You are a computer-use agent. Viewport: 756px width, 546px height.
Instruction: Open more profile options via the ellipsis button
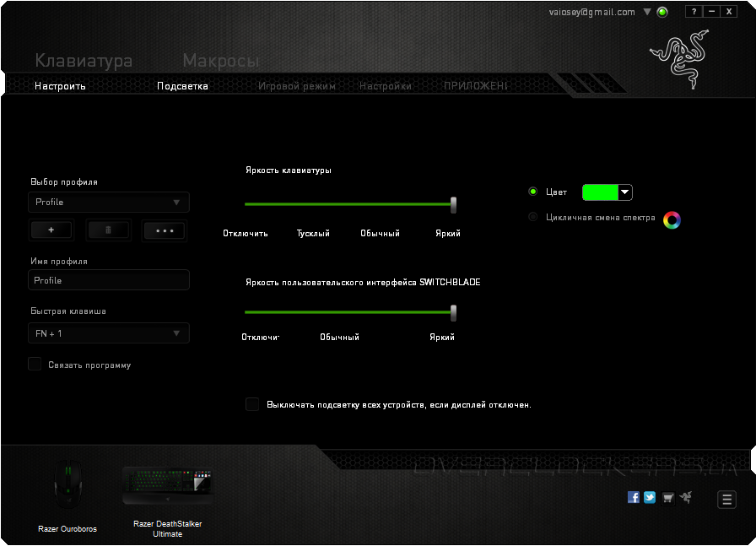(165, 230)
